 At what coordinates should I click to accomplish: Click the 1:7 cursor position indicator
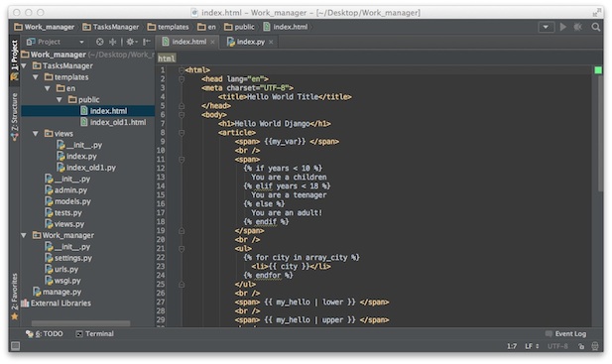[512, 346]
